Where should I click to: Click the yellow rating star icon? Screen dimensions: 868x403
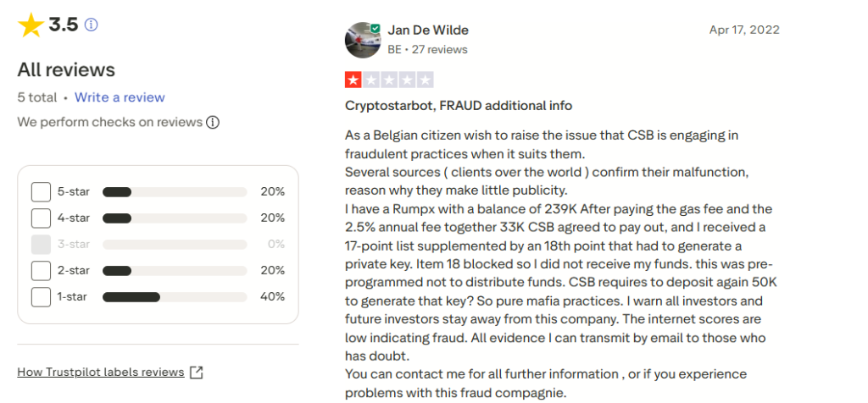click(31, 25)
